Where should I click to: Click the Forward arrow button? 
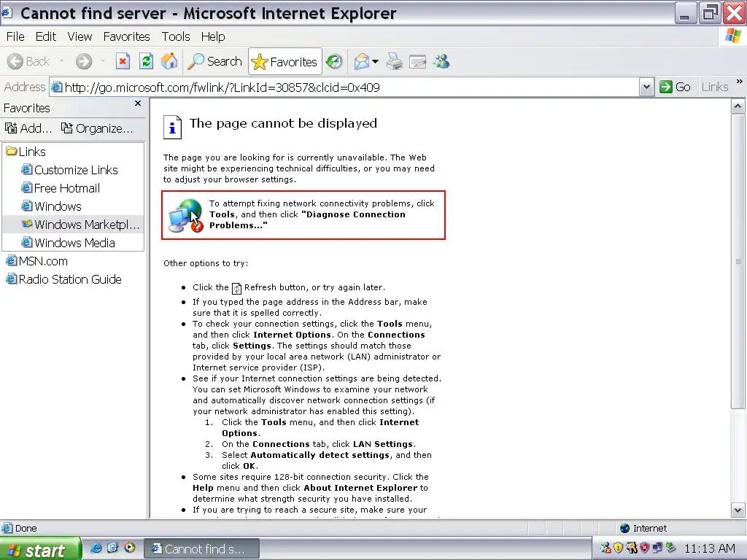[x=84, y=61]
